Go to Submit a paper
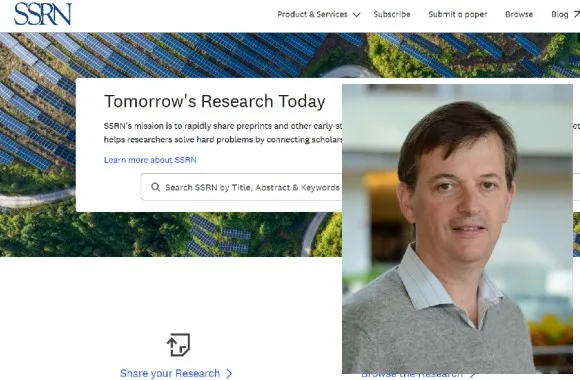 [x=458, y=14]
